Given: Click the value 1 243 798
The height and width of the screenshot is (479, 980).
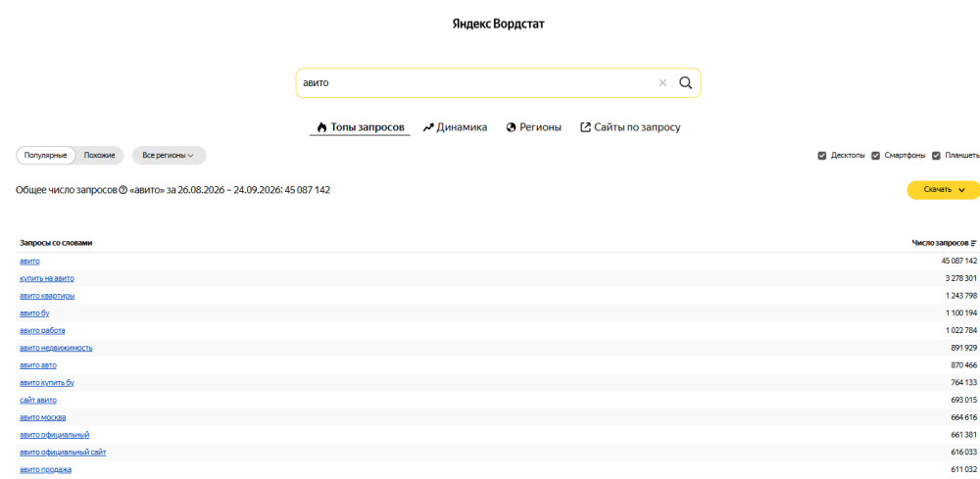Looking at the screenshot, I should pos(961,296).
